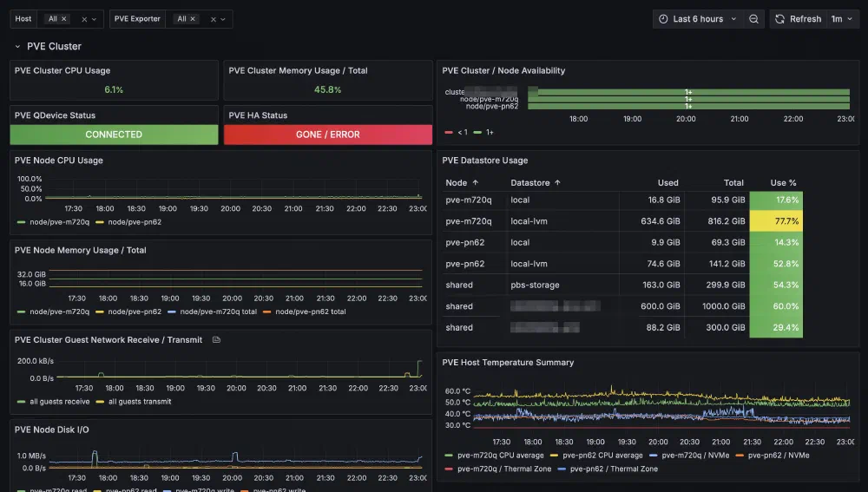Viewport: 868px width, 492px height.
Task: Click the clock icon in the time picker
Action: coord(663,19)
